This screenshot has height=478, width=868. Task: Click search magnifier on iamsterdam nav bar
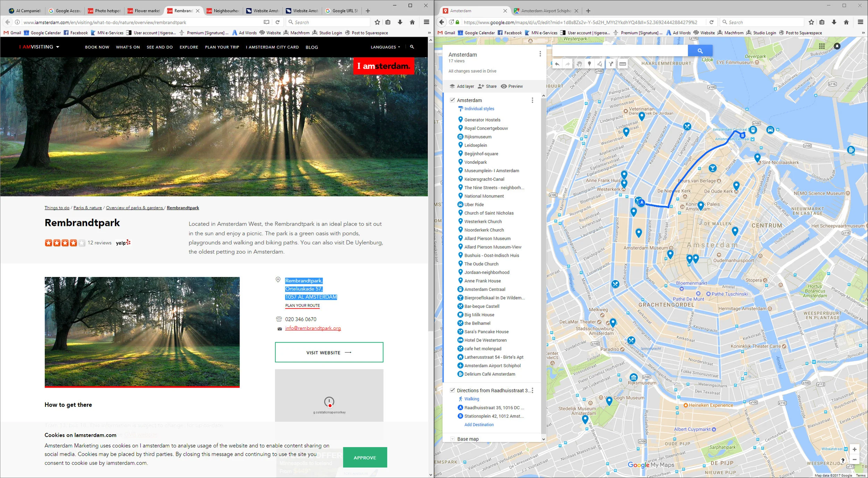point(412,47)
